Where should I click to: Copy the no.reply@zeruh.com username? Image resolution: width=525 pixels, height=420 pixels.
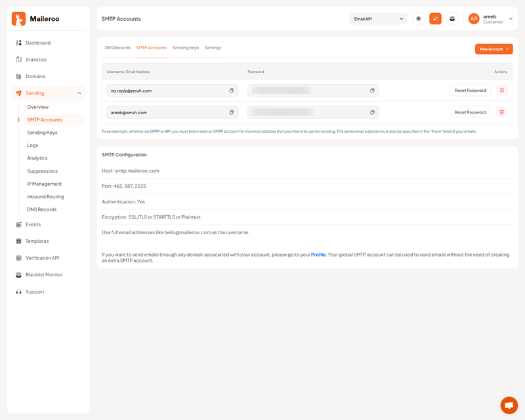(231, 91)
